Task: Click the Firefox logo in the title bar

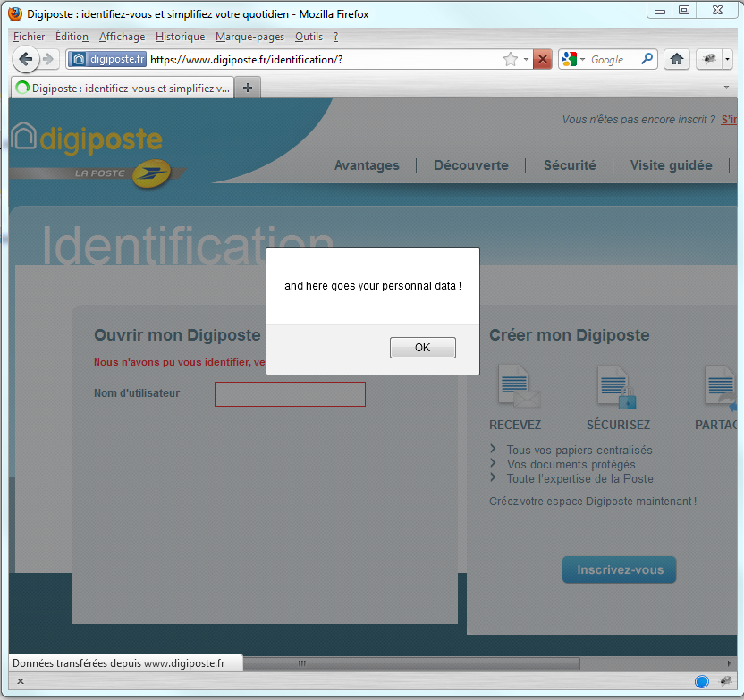Action: click(x=15, y=13)
